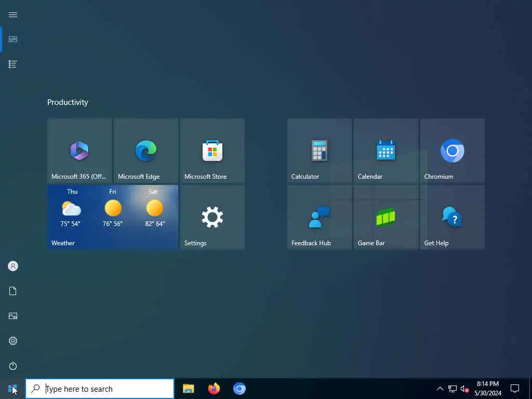Viewport: 532px width, 399px height.
Task: Open Settings from the Start sidebar
Action: (x=13, y=341)
